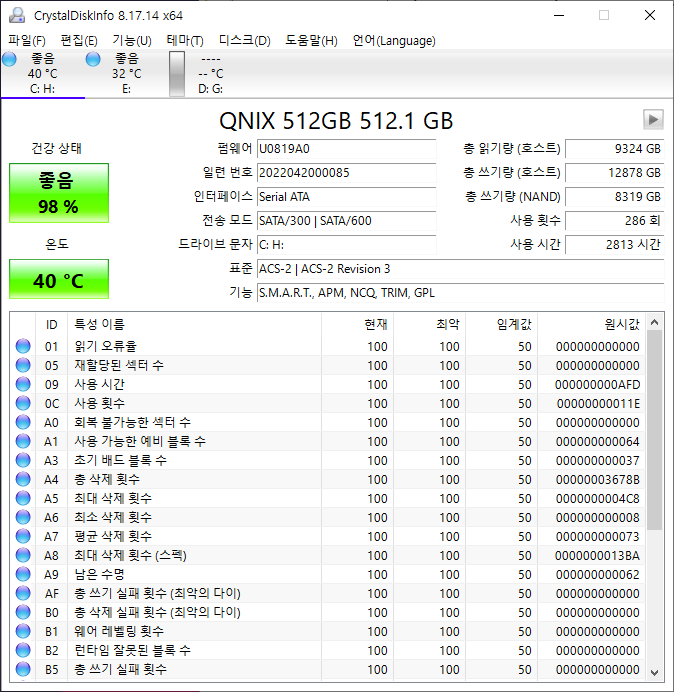Click status orb of A6 최소 삭제 횟수 row

coord(23,517)
